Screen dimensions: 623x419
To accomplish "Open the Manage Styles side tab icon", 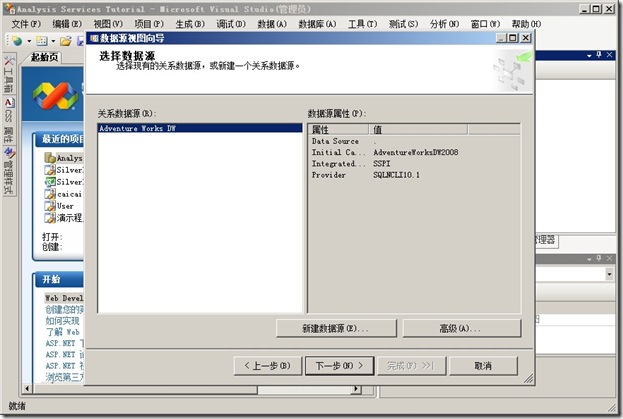I will click(9, 153).
